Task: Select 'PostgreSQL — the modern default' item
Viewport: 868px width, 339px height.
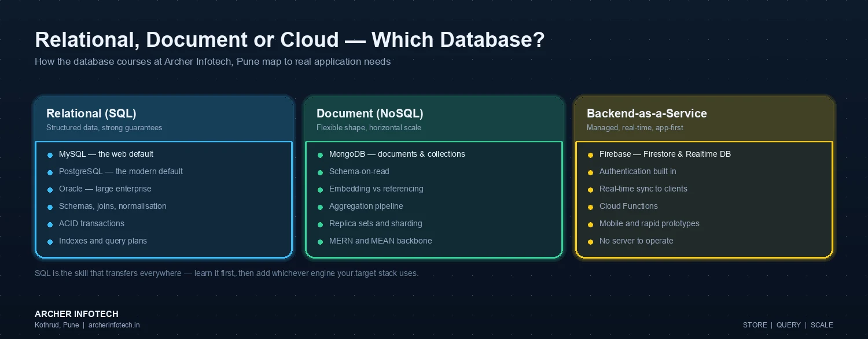Action: click(x=121, y=172)
